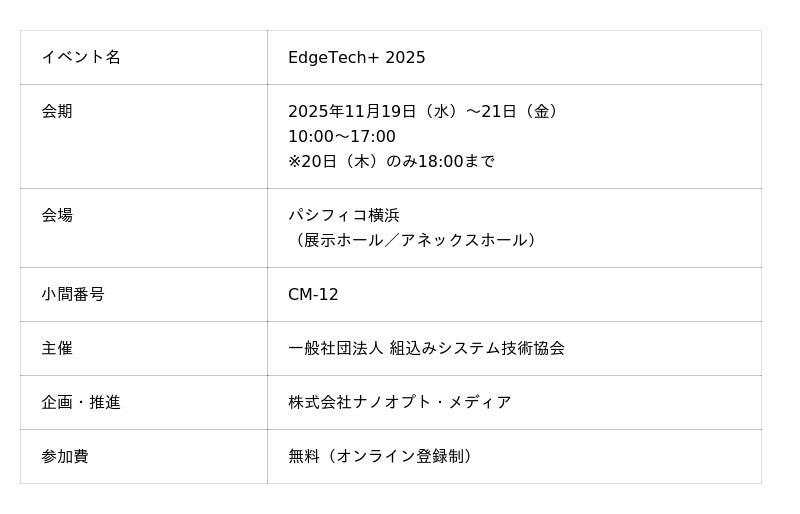
Task: Click the 展示ホール／アネックスホール hall text
Action: tap(415, 240)
